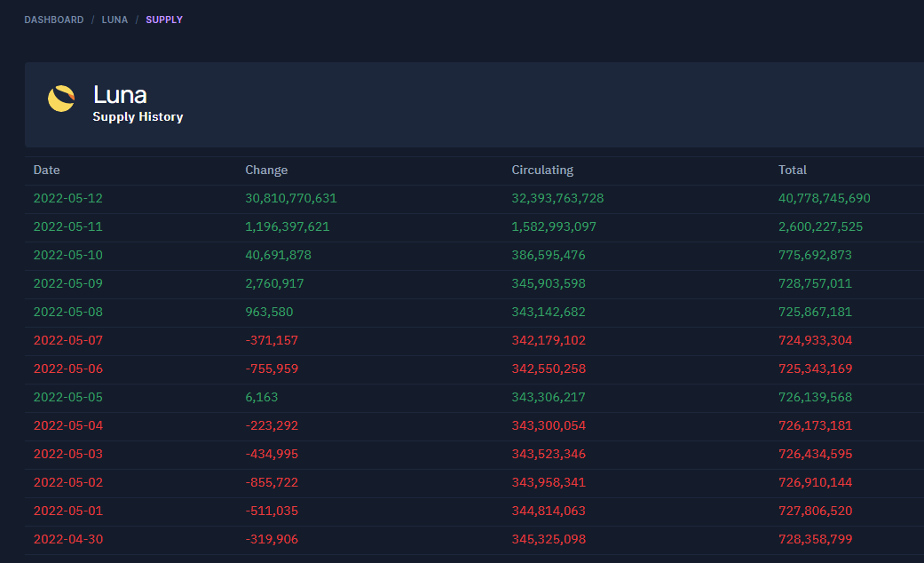
Task: Select total value 40,778,745,690
Action: (825, 198)
